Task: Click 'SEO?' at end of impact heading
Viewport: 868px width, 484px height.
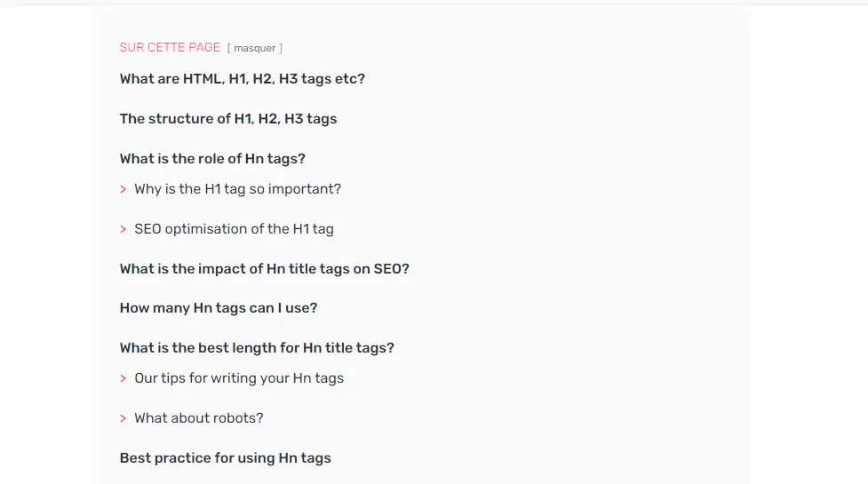Action: [392, 269]
